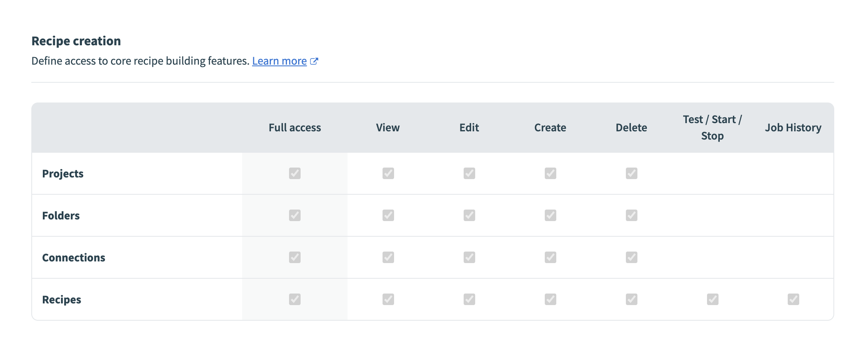This screenshot has width=868, height=359.
Task: Toggle Create checkbox for Connections
Action: pyautogui.click(x=550, y=257)
